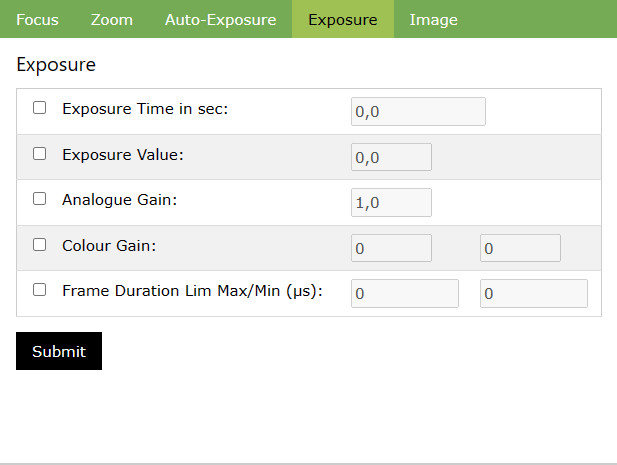Click the Analogue Gain label text
Screen dimensions: 617x465
coord(119,200)
